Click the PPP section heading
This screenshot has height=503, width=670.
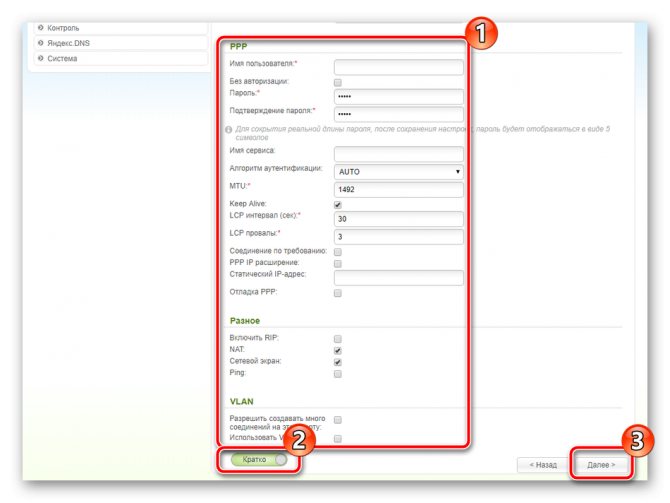point(238,47)
